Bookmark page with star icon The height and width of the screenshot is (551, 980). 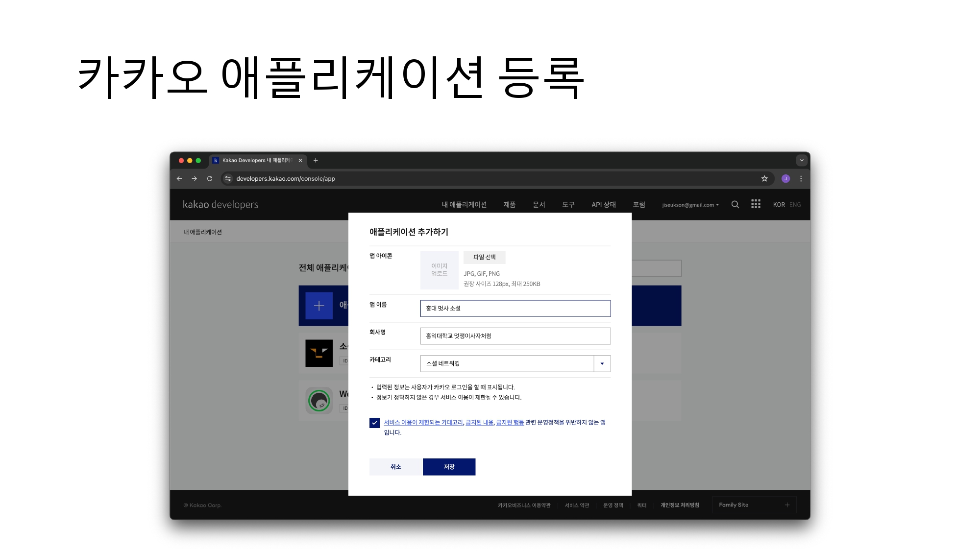click(764, 179)
